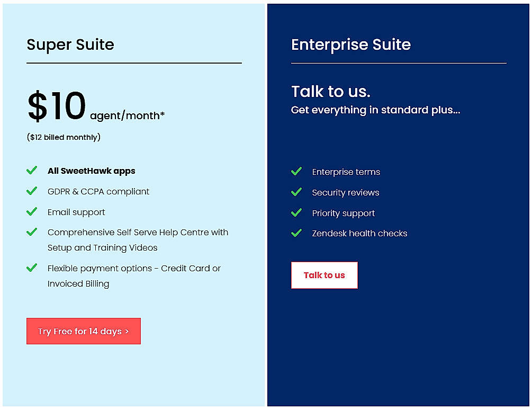Screen dimensions: 532x409
Task: Click the Zendesk health checks checkmark
Action: click(x=296, y=233)
